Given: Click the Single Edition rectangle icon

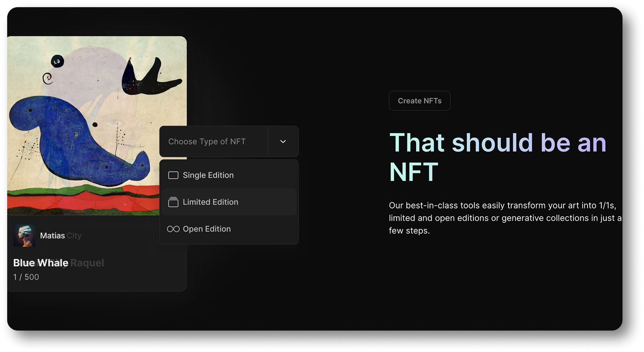Looking at the screenshot, I should pos(173,175).
